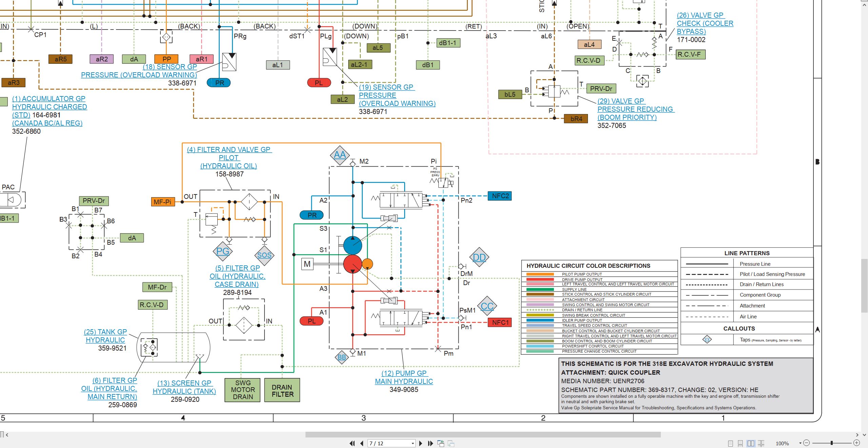This screenshot has height=448, width=868.
Task: Open (4) Filter and Valve GP link
Action: tap(229, 158)
